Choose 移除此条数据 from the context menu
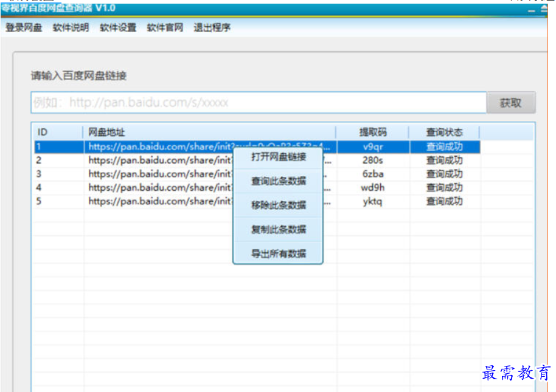Viewport: 556px width, 392px height. pos(279,205)
